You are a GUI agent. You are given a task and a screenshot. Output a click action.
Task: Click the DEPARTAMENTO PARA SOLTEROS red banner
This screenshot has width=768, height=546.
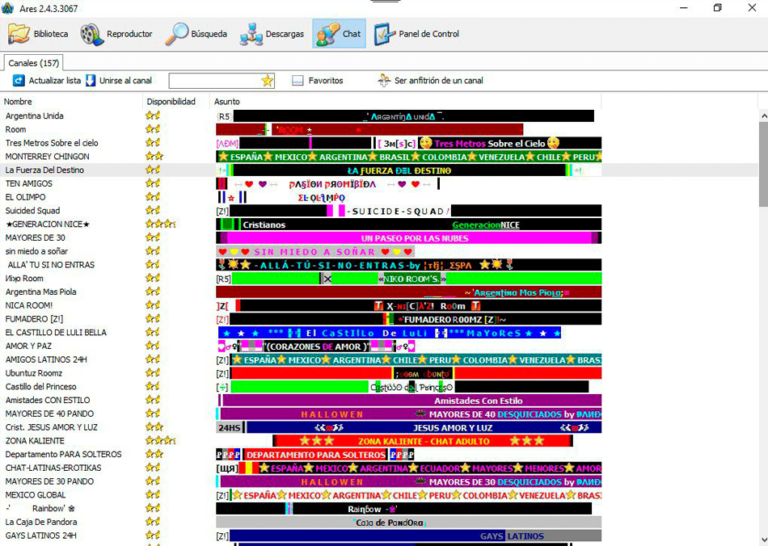point(315,454)
